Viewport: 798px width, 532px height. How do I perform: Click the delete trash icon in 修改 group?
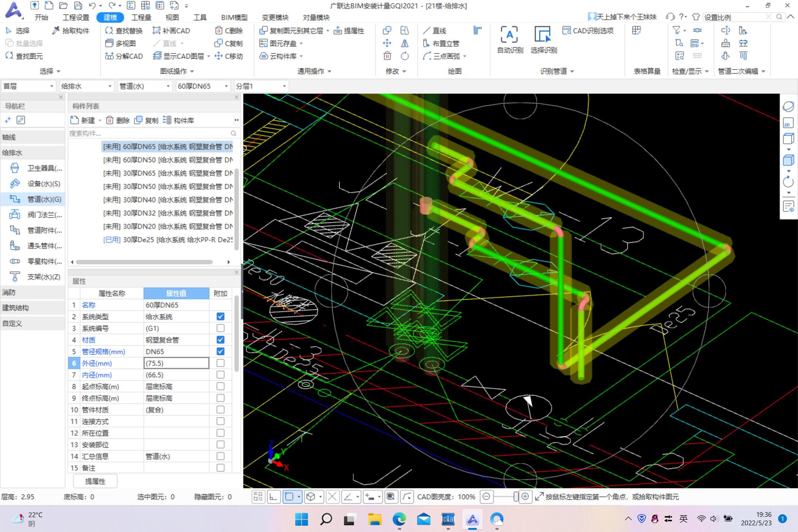(387, 56)
